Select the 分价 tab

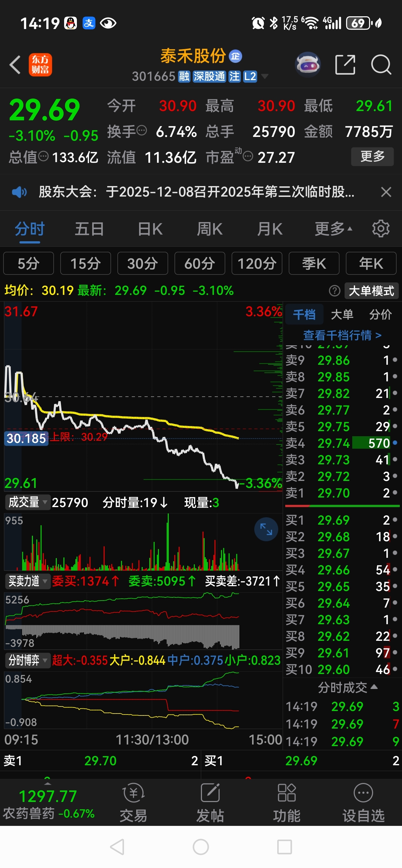point(380,314)
